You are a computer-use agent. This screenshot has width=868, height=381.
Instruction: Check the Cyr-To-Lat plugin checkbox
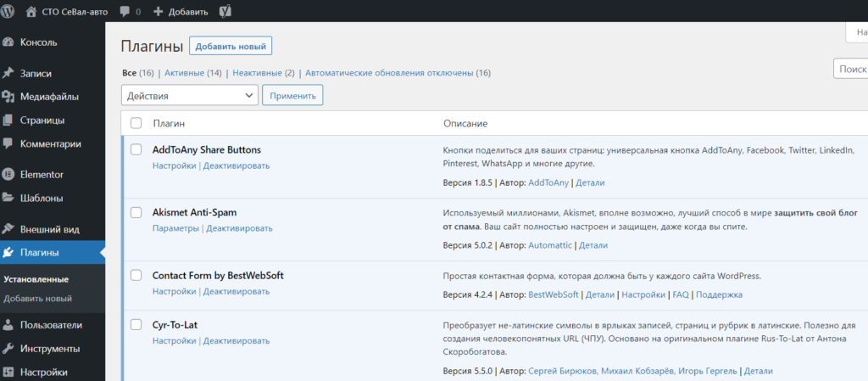point(136,324)
